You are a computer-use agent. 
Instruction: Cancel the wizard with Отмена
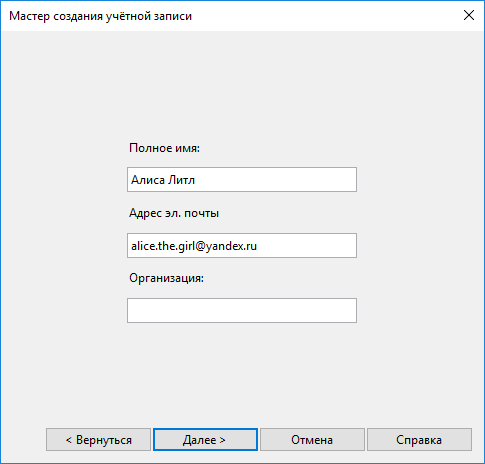coord(312,440)
